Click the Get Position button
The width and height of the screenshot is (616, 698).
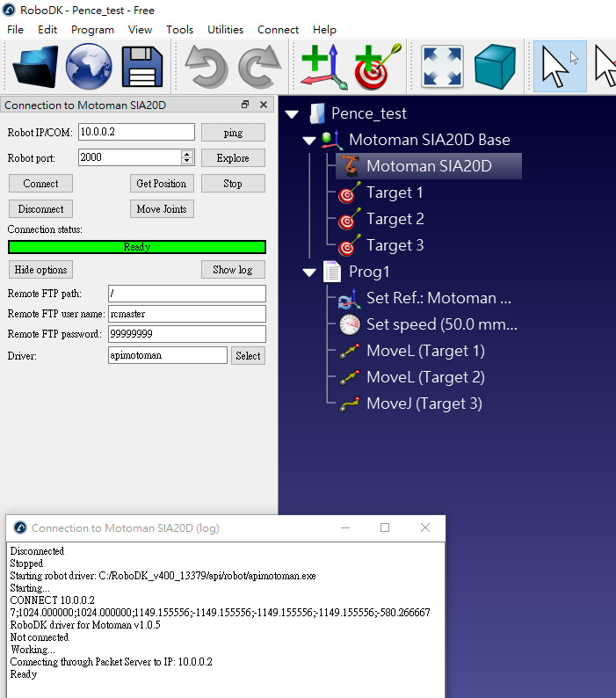[x=162, y=184]
